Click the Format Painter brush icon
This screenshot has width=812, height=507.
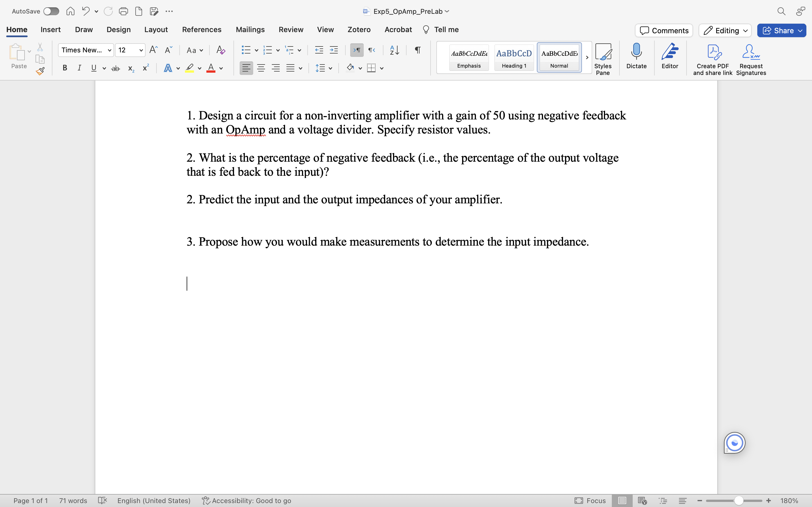(40, 71)
